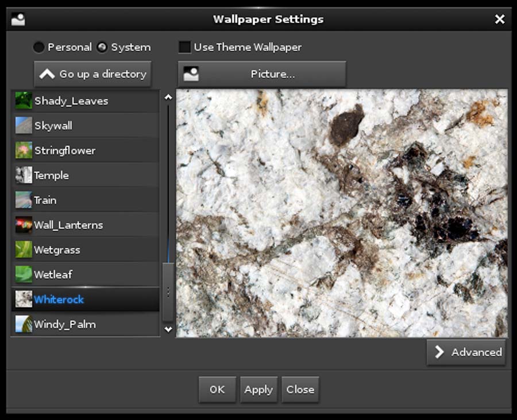Click the list's scroll down arrow
517x420 pixels.
168,329
